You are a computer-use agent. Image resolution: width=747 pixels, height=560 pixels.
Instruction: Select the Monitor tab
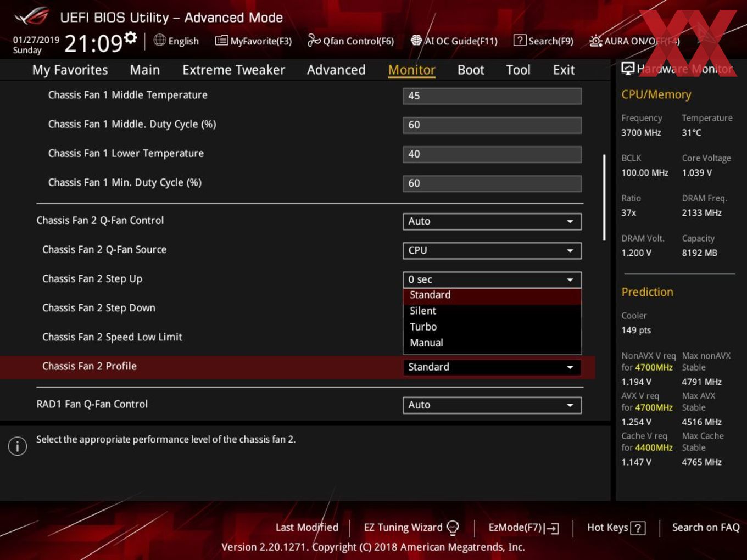pyautogui.click(x=411, y=70)
